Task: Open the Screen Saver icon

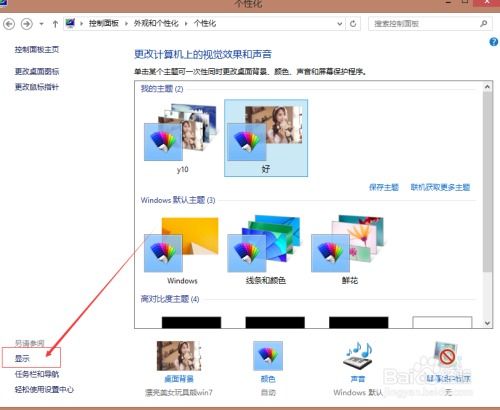Action: tap(447, 356)
